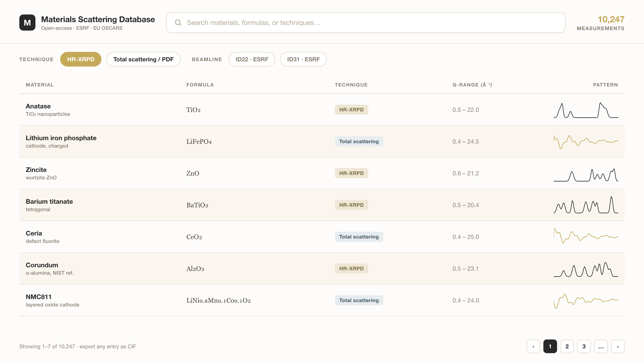Click the LiFePO4 formula cell
This screenshot has height=362, width=644.
199,142
